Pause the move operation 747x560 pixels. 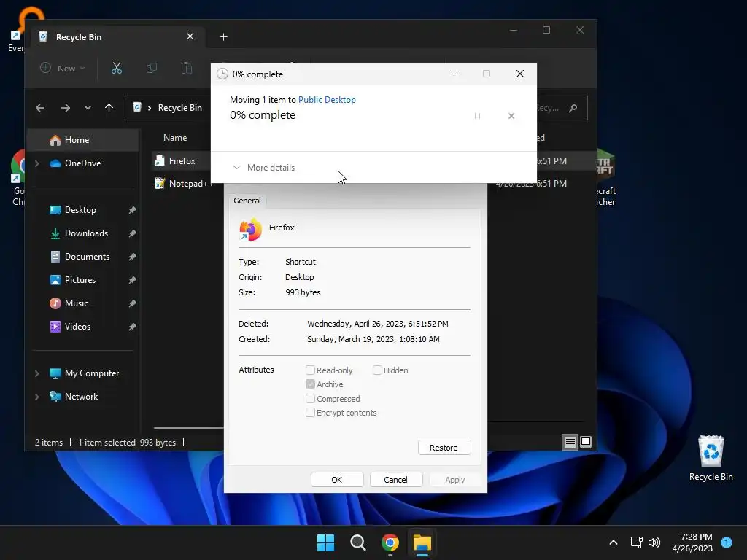tap(477, 116)
